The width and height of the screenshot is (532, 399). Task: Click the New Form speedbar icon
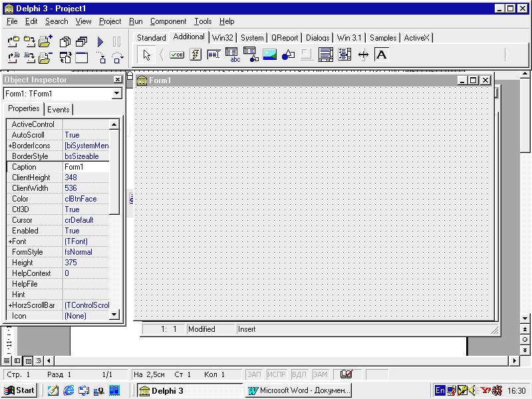[x=81, y=58]
